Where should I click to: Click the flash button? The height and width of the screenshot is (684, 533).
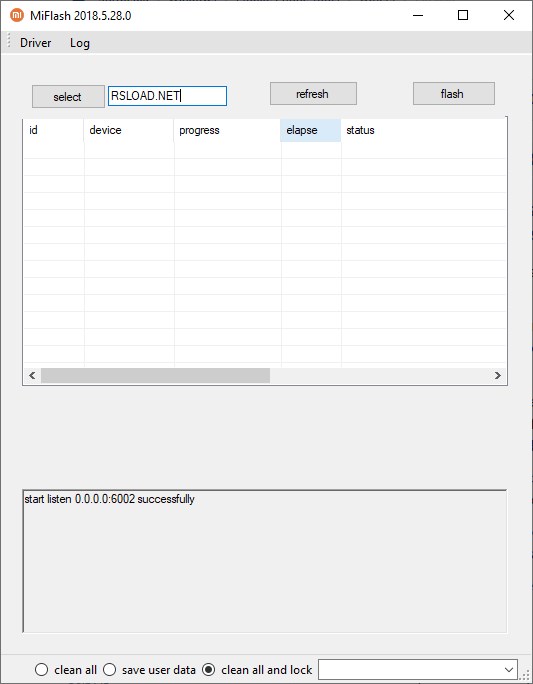tap(454, 94)
